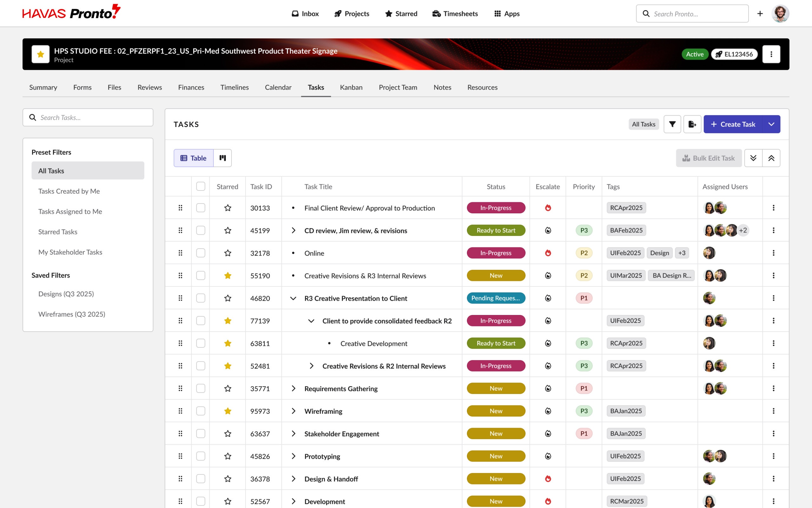Grab drag handle of Requirements Gathering row
812x508 pixels.
click(x=180, y=388)
